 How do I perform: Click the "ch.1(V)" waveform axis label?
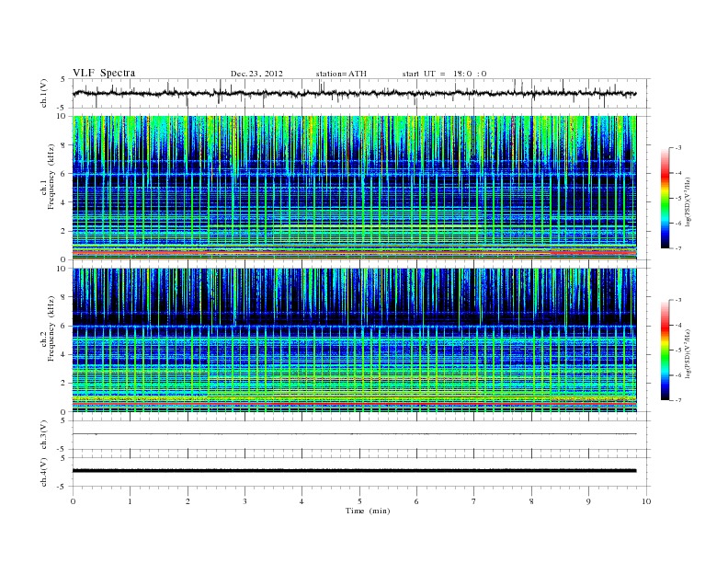pyautogui.click(x=44, y=93)
